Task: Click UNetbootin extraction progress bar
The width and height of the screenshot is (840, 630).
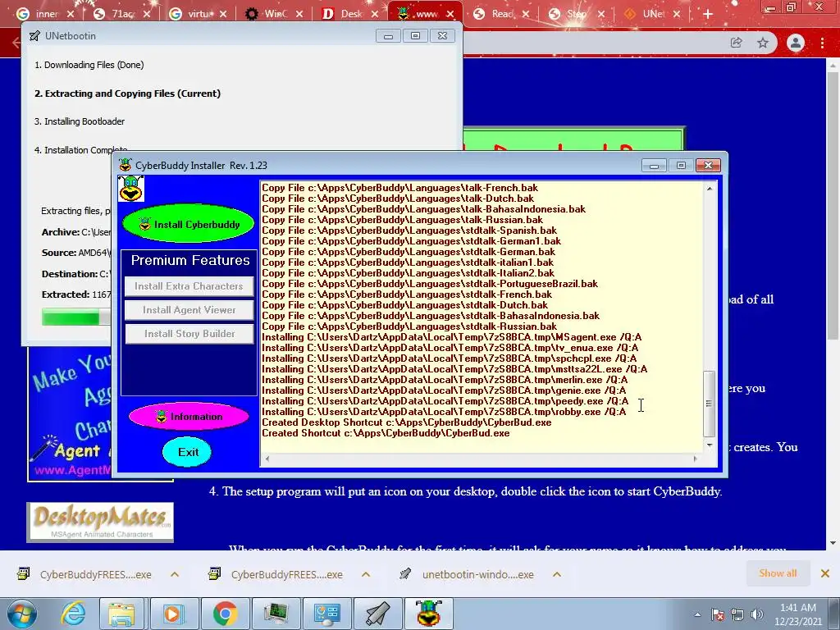Action: pyautogui.click(x=76, y=317)
